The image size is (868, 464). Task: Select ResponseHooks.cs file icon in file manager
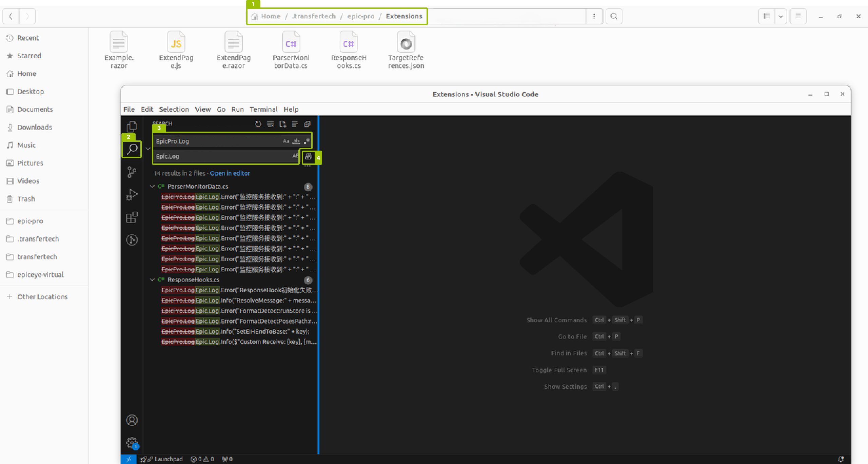(349, 42)
